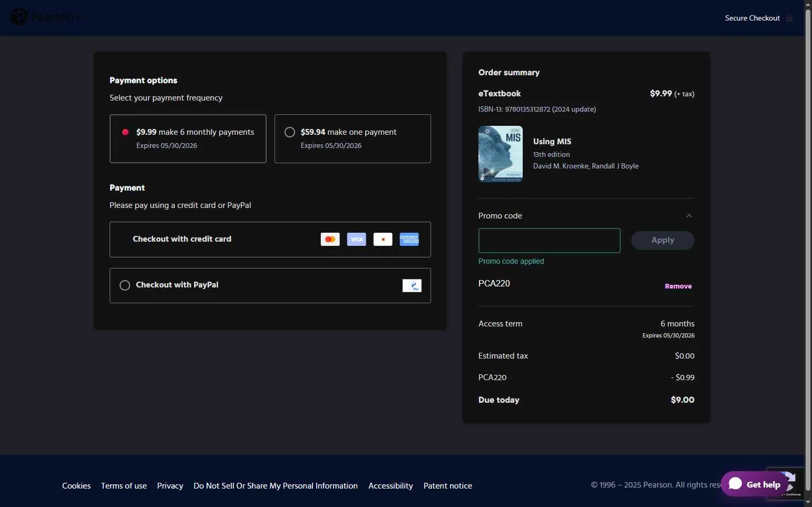Viewport: 812px width, 507px height.
Task: Click the Pearson+ logo in header
Action: 45,17
